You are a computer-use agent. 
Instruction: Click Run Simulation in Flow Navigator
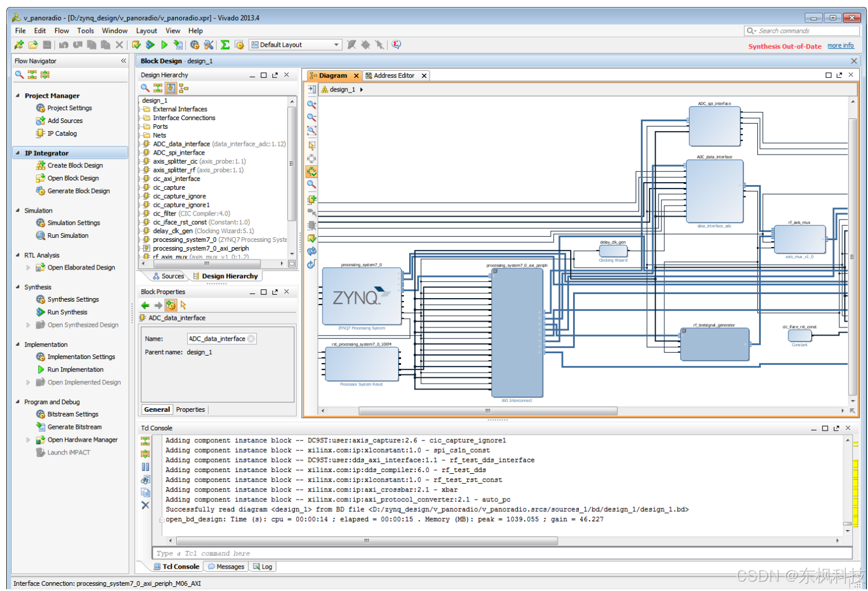tap(68, 235)
